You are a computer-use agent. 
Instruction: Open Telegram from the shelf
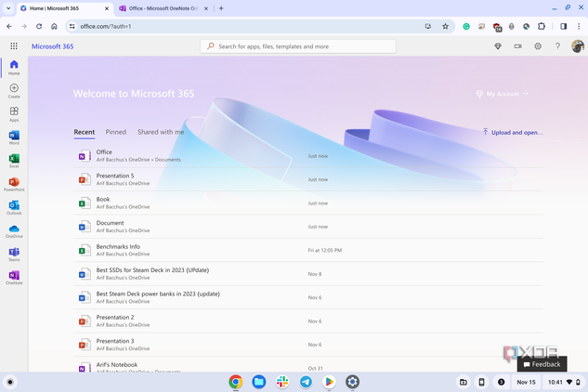point(306,382)
